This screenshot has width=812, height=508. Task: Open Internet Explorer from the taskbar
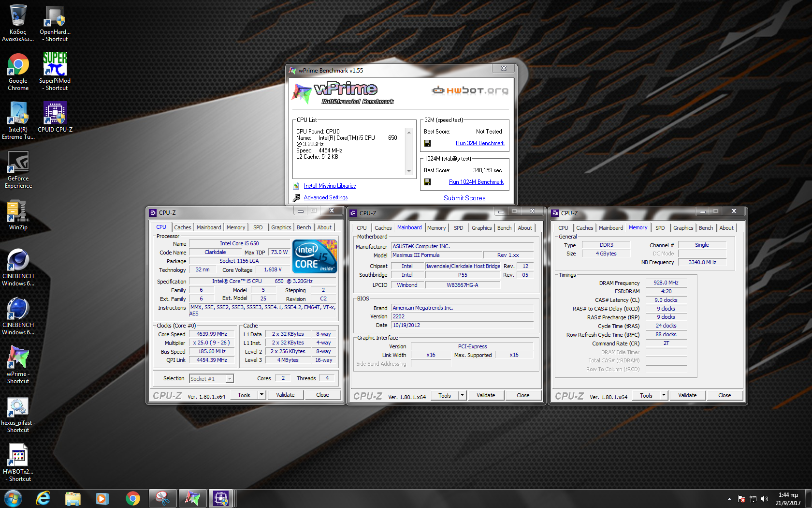(x=43, y=498)
